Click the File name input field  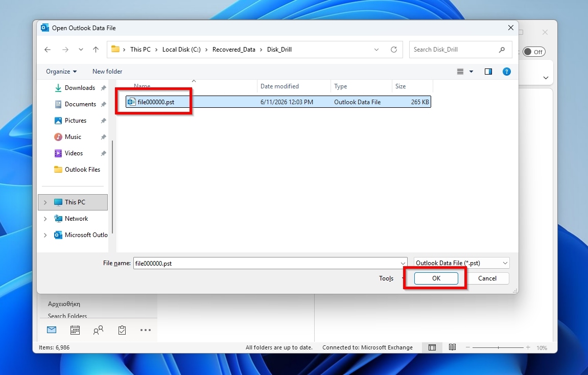(x=266, y=263)
